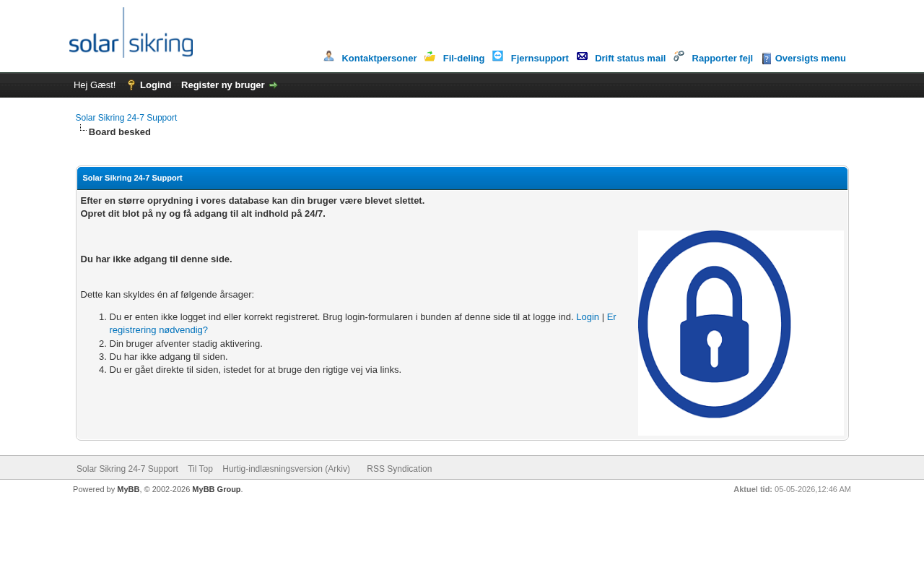
Task: Click the key icon beside Logind
Action: (x=131, y=85)
